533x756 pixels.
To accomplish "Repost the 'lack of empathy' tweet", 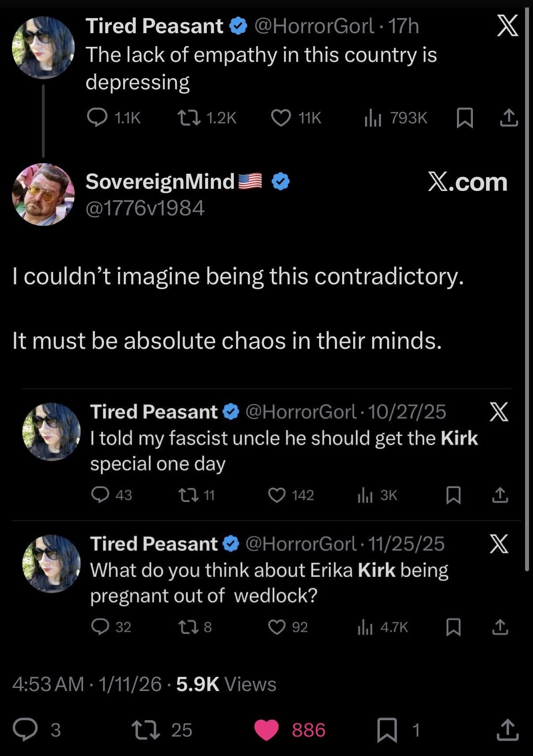I will point(189,118).
